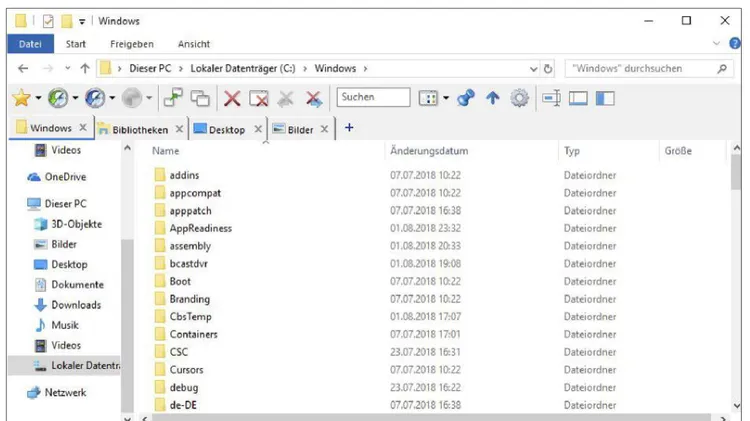Sort by Name column header
The image size is (750, 421).
coord(165,151)
